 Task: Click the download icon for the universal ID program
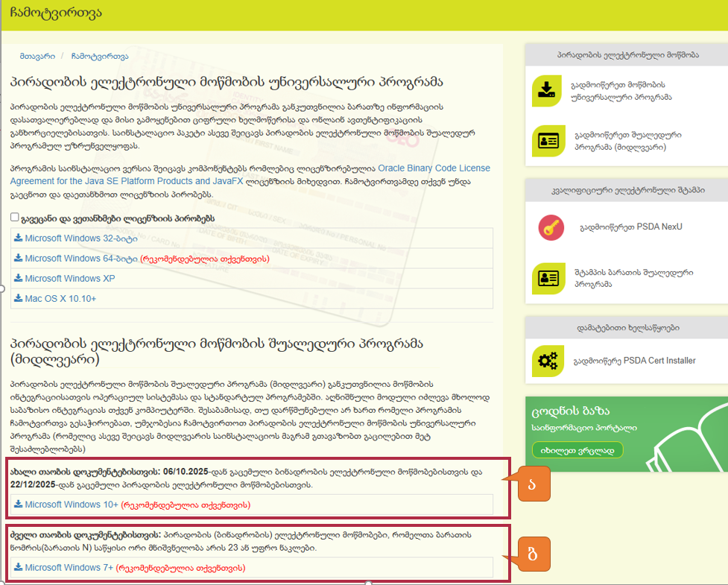tap(547, 91)
